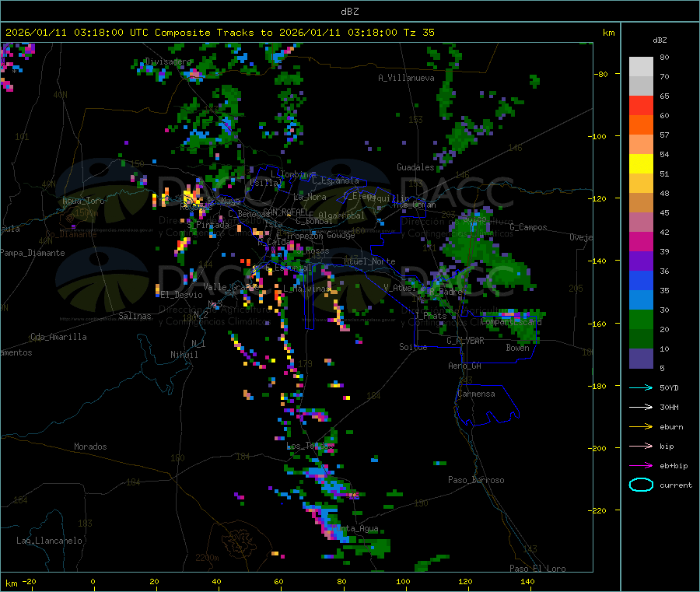Click the G_ALVEAR place label
Image resolution: width=700 pixels, height=592 pixels.
pyautogui.click(x=465, y=341)
